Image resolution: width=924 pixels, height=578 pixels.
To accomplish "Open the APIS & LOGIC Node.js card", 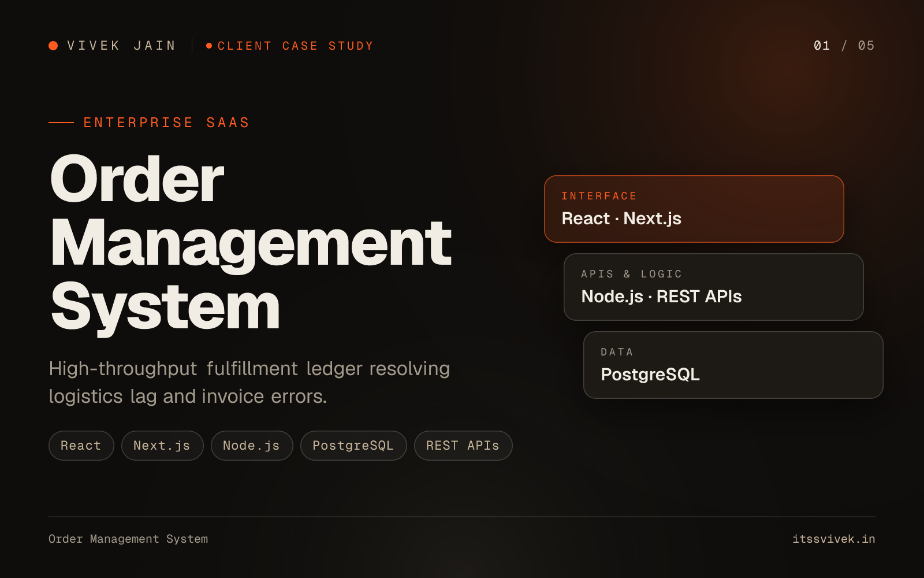I will (x=714, y=287).
